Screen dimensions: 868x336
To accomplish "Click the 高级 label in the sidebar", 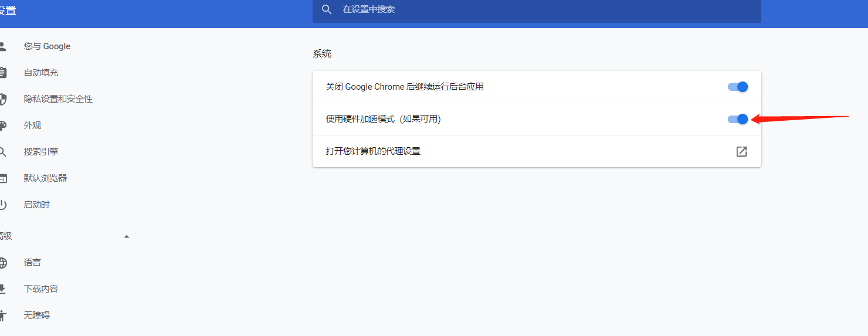I will pyautogui.click(x=6, y=236).
